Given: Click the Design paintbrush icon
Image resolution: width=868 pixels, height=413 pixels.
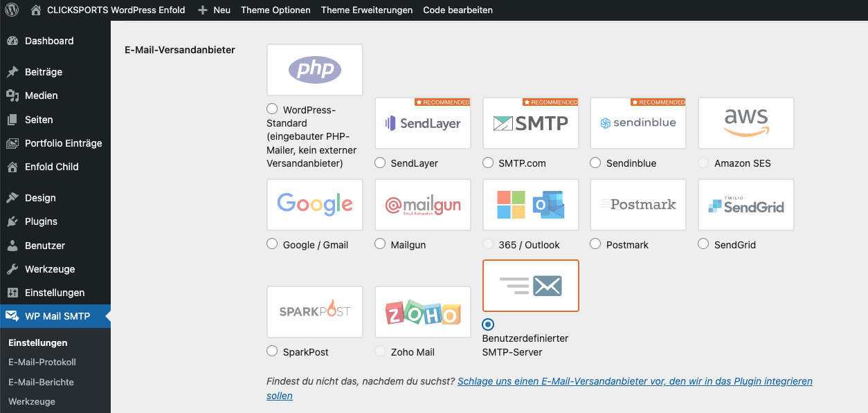Looking at the screenshot, I should [12, 198].
